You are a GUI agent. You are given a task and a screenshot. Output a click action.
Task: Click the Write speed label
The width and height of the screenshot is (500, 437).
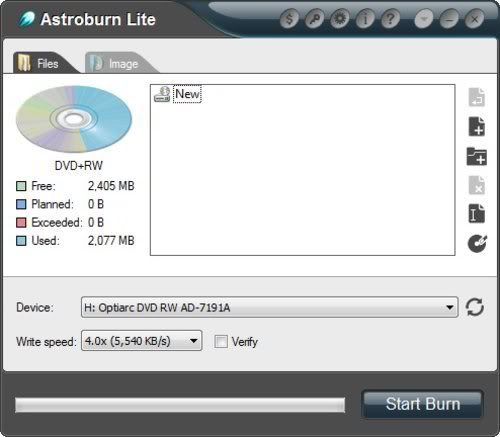(46, 342)
